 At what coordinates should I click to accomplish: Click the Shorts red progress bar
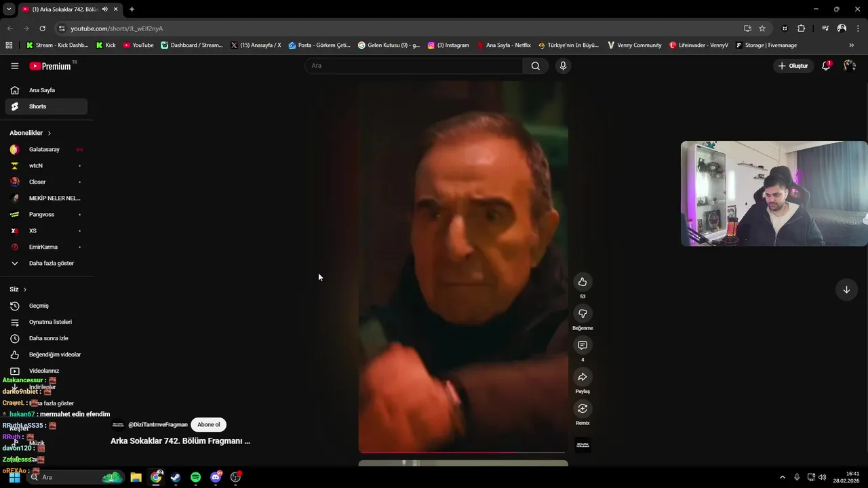(x=462, y=451)
